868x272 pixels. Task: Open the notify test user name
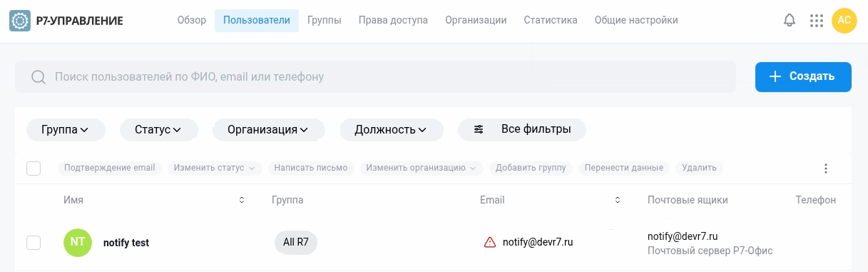pos(126,243)
